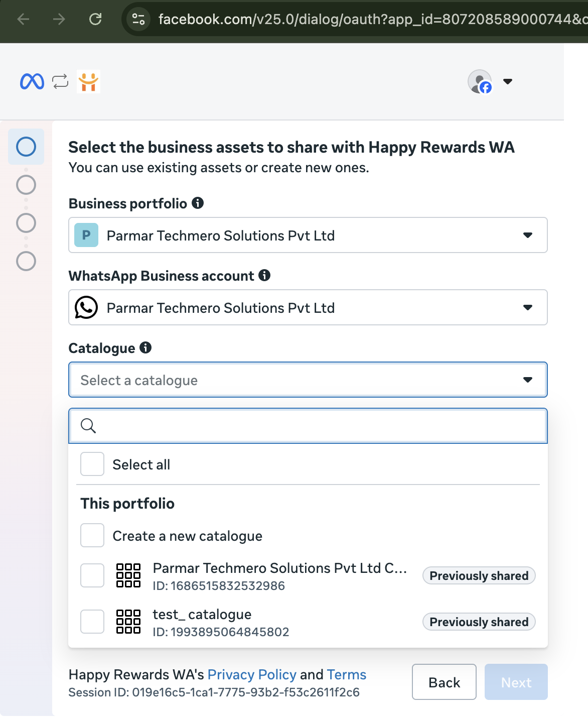This screenshot has height=717, width=588.
Task: Expand the WhatsApp Business account dropdown
Action: (308, 307)
